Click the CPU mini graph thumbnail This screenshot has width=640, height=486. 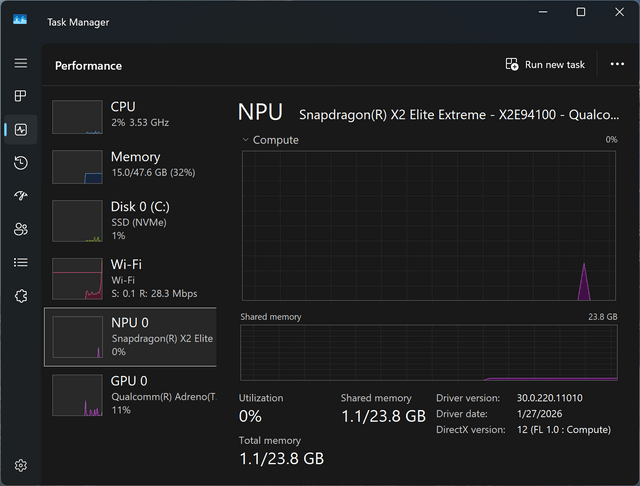pyautogui.click(x=77, y=117)
